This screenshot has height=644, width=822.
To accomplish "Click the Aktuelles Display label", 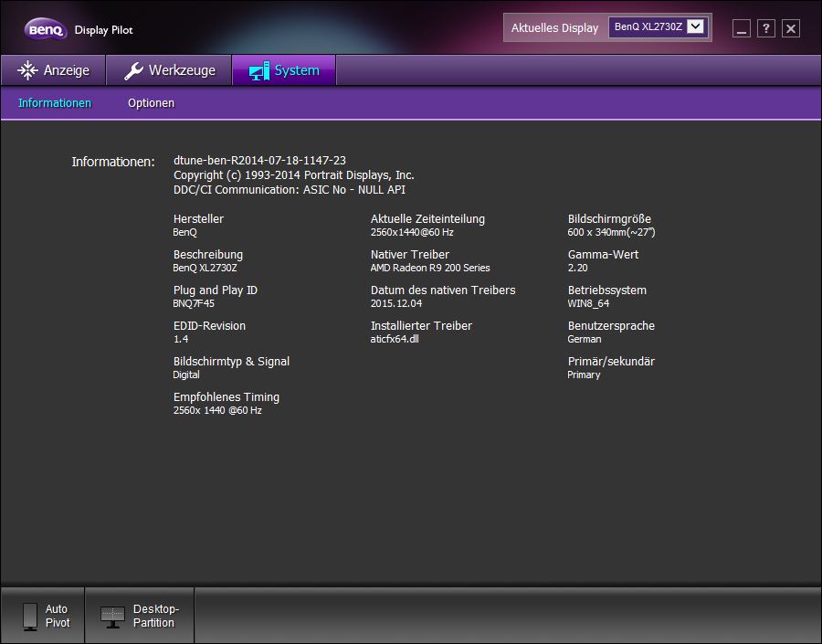I will (554, 27).
